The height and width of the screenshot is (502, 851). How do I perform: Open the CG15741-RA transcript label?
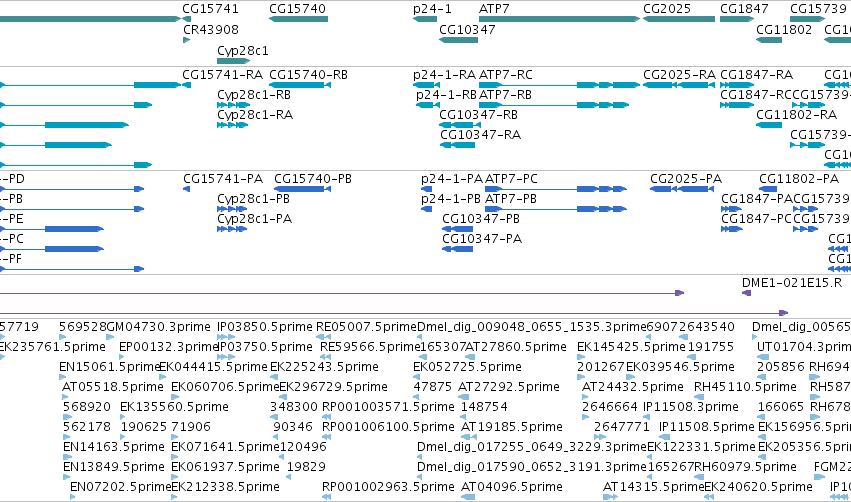(x=223, y=74)
